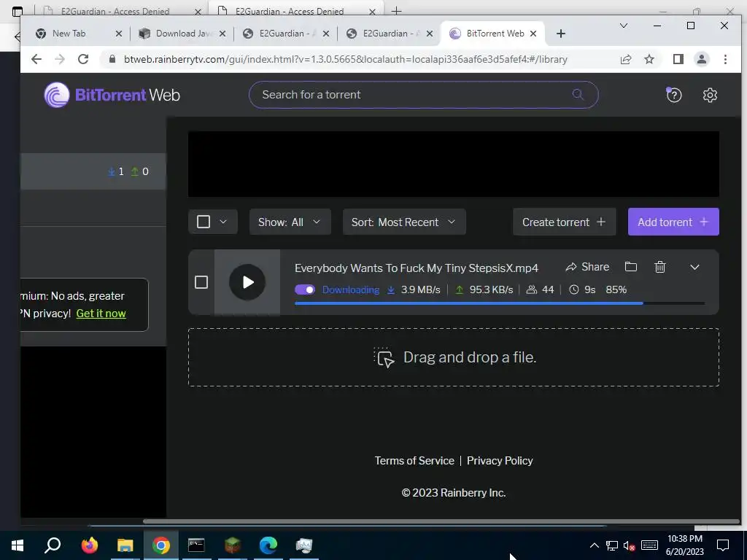Click the Search for a torrent field
This screenshot has width=747, height=560.
pyautogui.click(x=424, y=95)
